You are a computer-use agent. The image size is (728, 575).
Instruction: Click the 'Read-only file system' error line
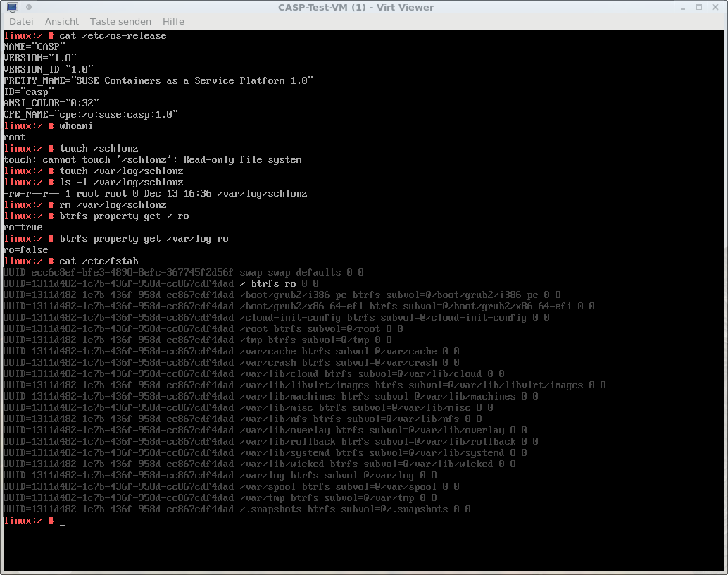[152, 160]
